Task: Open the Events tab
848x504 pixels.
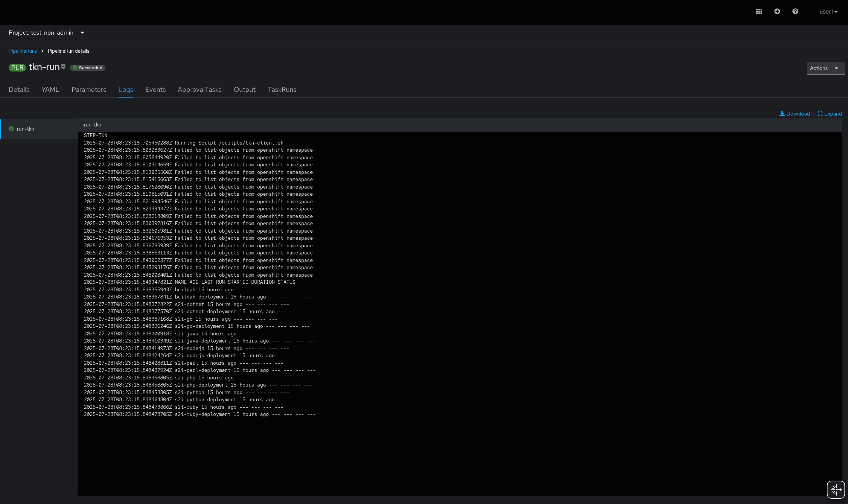Action: (155, 90)
